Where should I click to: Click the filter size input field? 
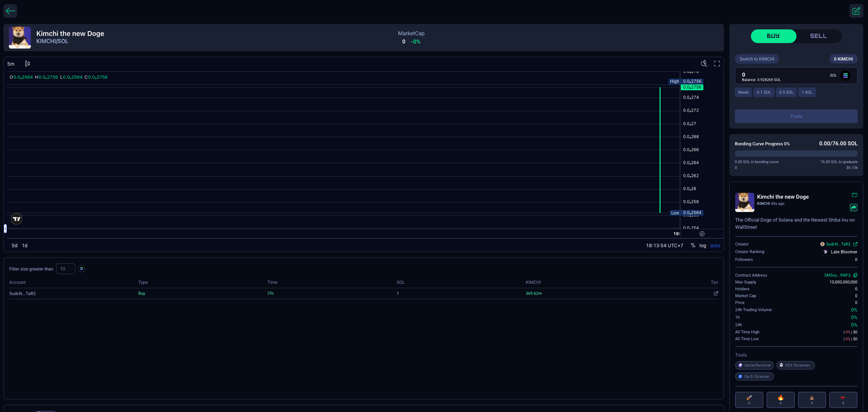tap(65, 269)
